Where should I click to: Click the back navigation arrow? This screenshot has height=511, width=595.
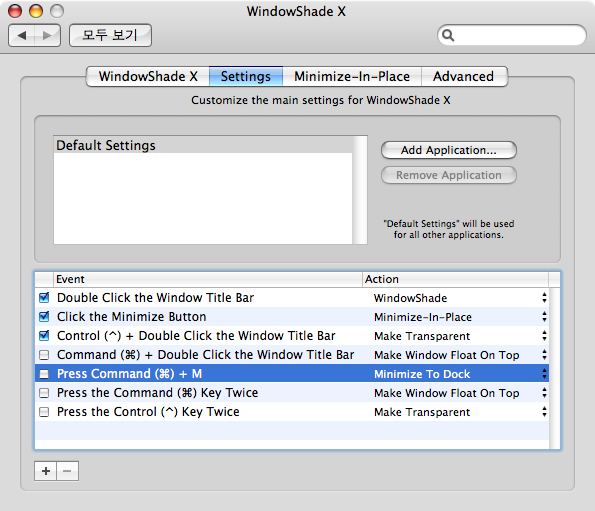tap(22, 36)
